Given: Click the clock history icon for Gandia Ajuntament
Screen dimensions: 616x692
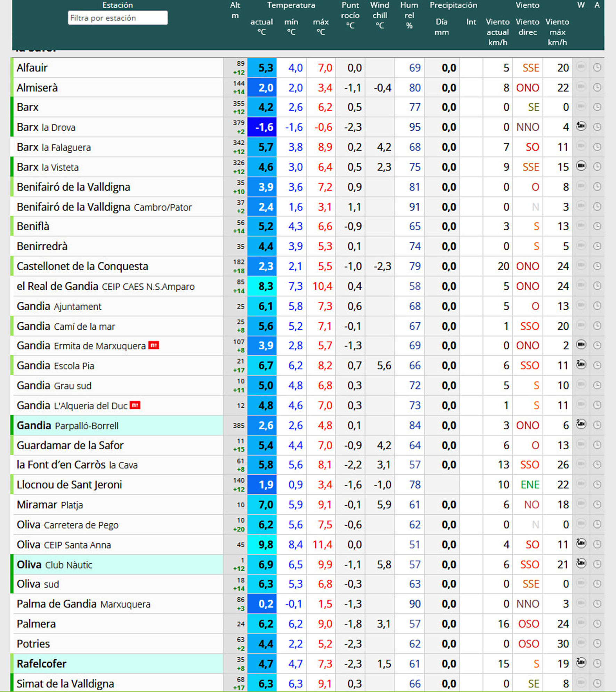Looking at the screenshot, I should [597, 306].
